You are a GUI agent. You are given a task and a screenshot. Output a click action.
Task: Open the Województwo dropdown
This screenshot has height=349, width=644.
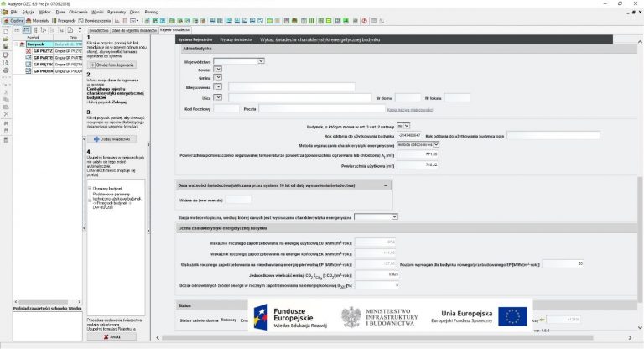click(x=261, y=61)
